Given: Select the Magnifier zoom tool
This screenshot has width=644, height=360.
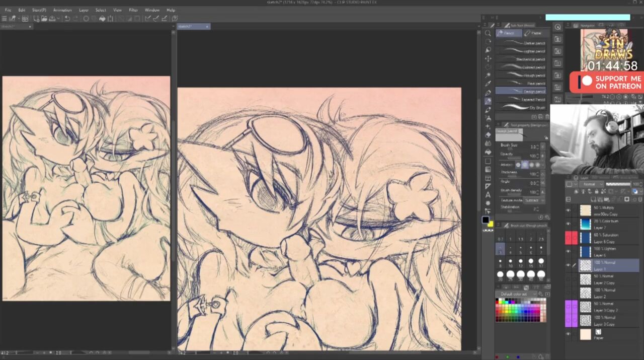Looking at the screenshot, I should point(488,33).
